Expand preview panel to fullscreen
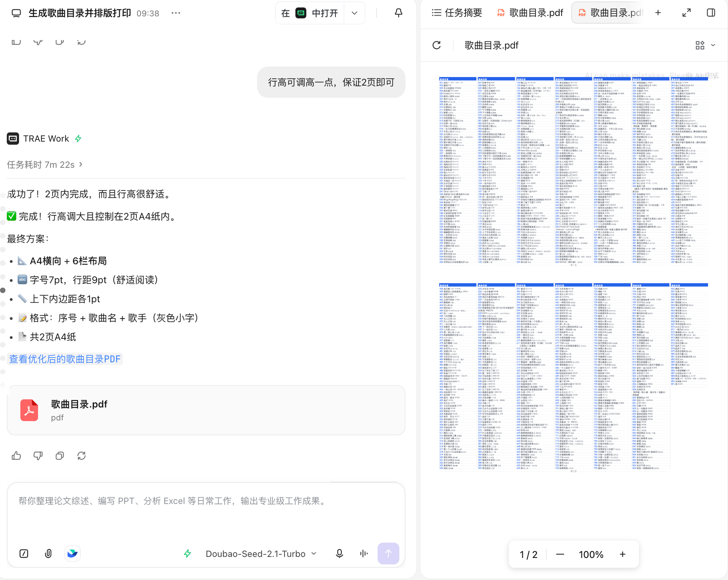 686,13
